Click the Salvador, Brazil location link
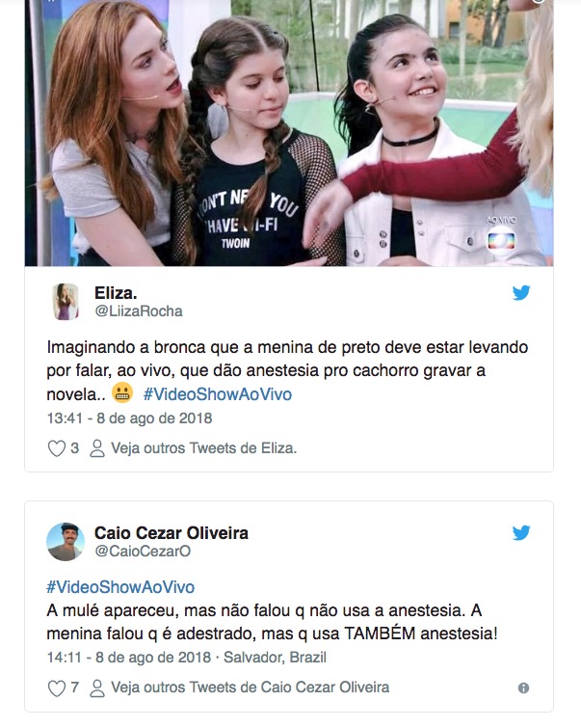The height and width of the screenshot is (728, 581). click(x=275, y=658)
